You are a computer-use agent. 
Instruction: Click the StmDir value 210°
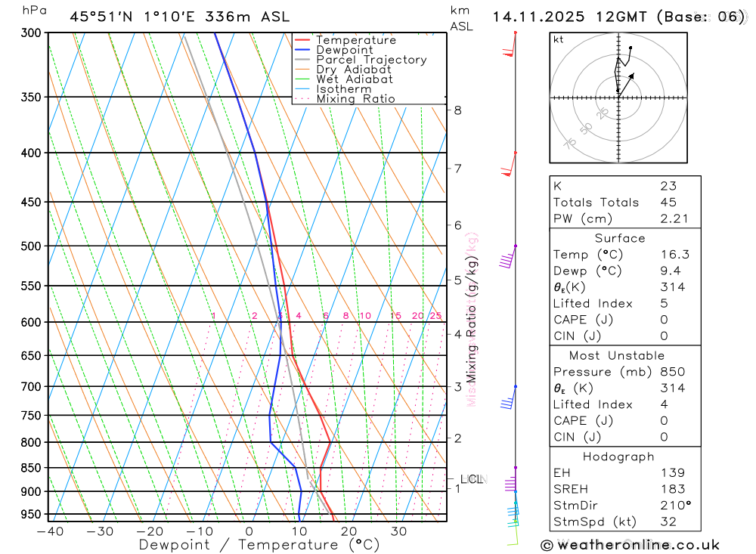click(675, 506)
